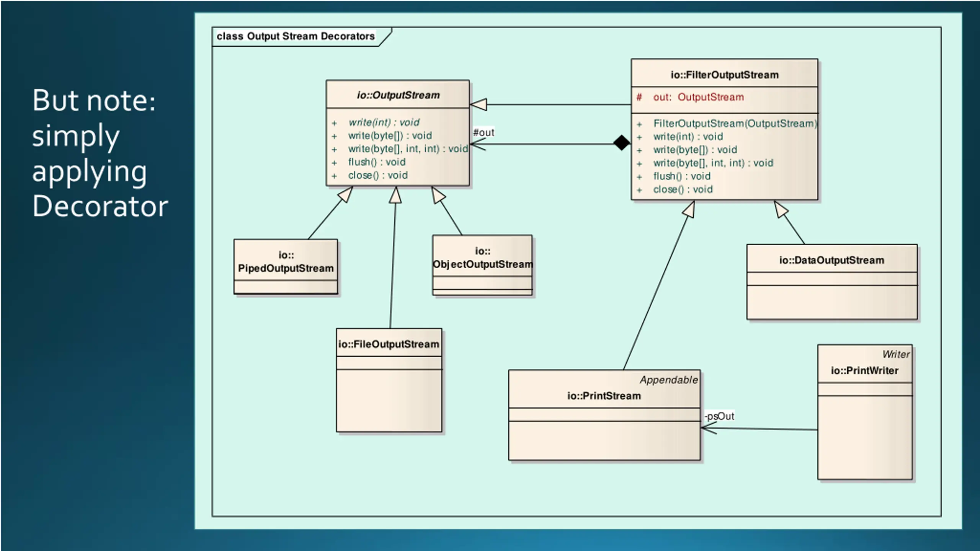Image resolution: width=980 pixels, height=551 pixels.
Task: Click the open arrowhead pointing into PrintStream
Action: tap(709, 428)
